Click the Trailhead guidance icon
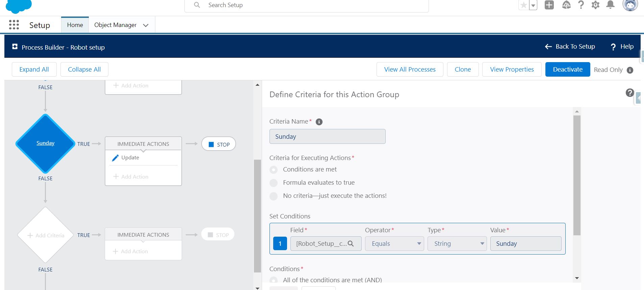This screenshot has width=644, height=290. click(x=566, y=5)
